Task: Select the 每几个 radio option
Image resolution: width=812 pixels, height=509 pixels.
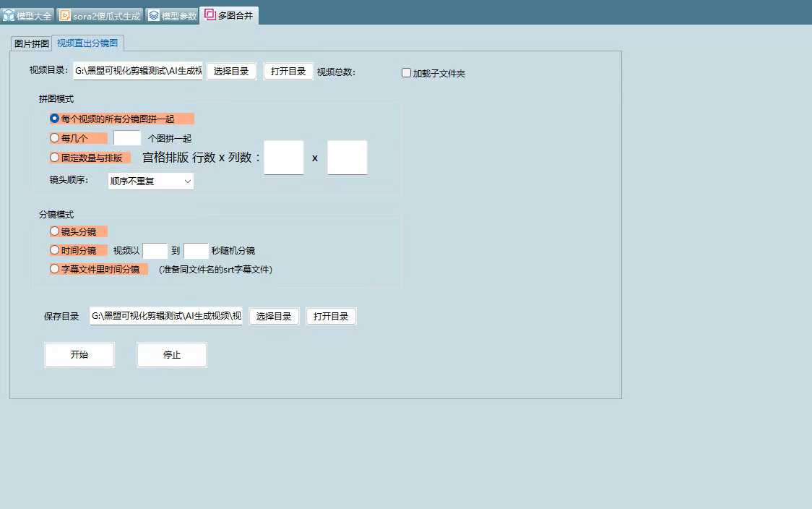Action: click(55, 138)
